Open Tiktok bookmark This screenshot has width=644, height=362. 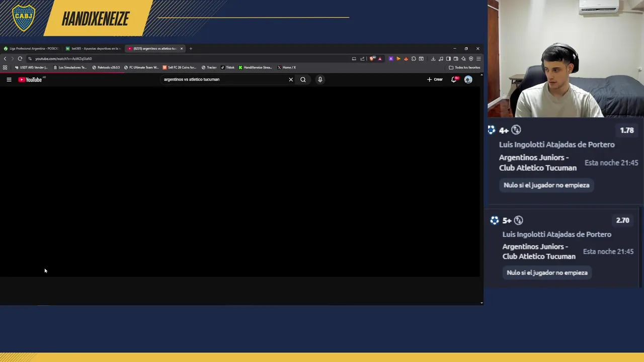pos(228,67)
